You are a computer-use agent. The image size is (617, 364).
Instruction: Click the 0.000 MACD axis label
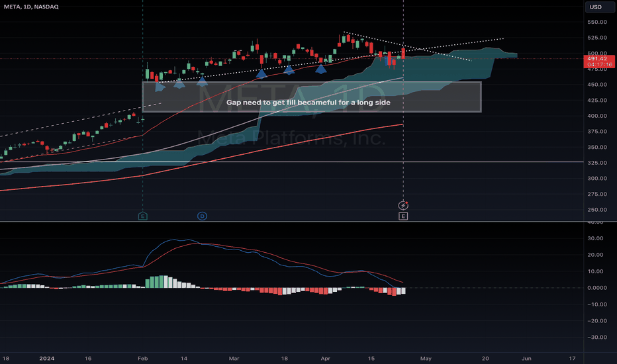click(597, 288)
